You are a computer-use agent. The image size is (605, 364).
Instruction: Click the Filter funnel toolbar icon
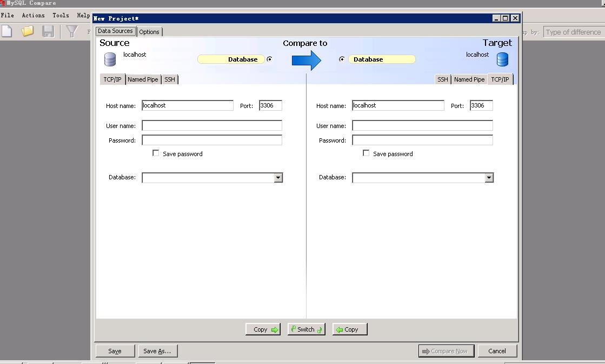[72, 31]
